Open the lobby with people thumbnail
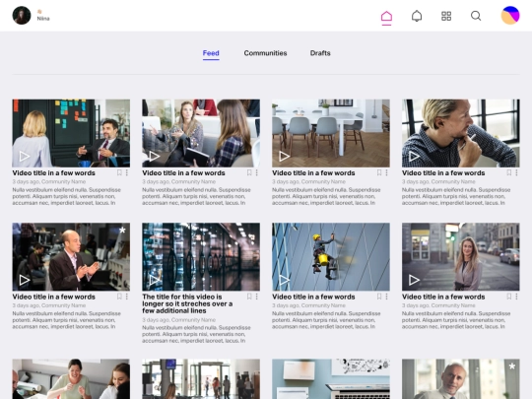The width and height of the screenshot is (532, 399). (x=201, y=379)
